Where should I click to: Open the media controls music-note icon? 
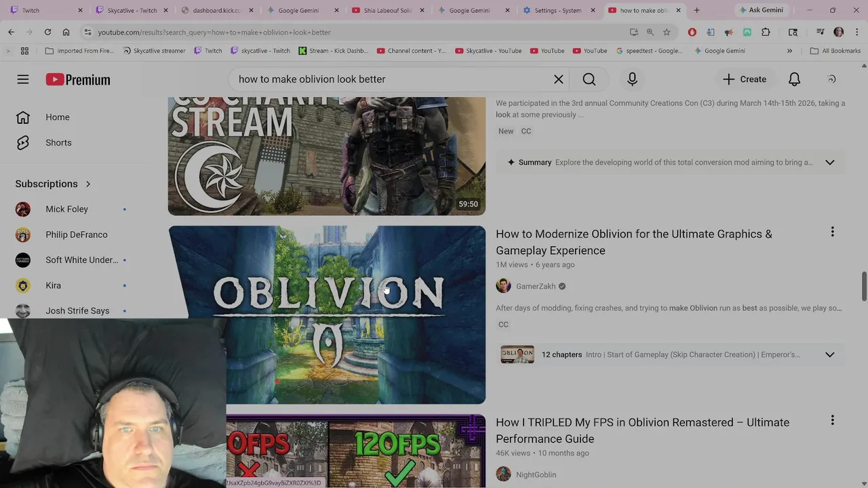(x=820, y=32)
